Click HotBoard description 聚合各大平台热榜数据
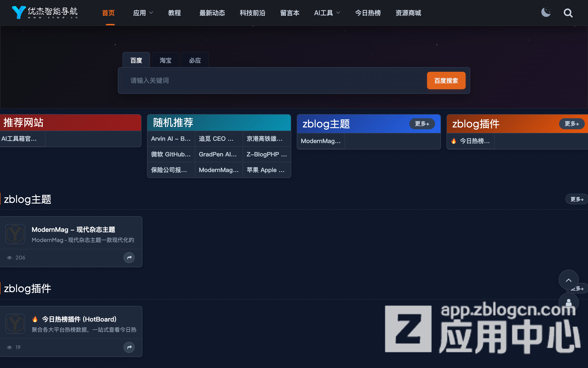This screenshot has width=588, height=368. (84, 330)
